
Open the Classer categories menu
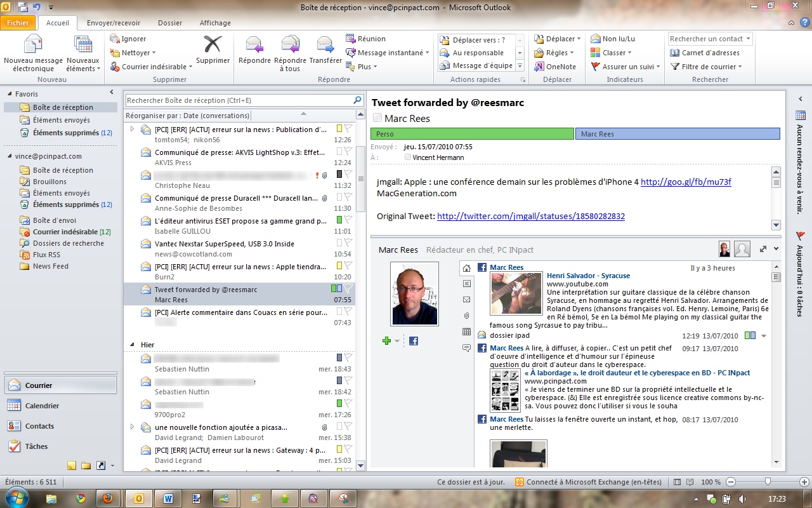pos(611,53)
